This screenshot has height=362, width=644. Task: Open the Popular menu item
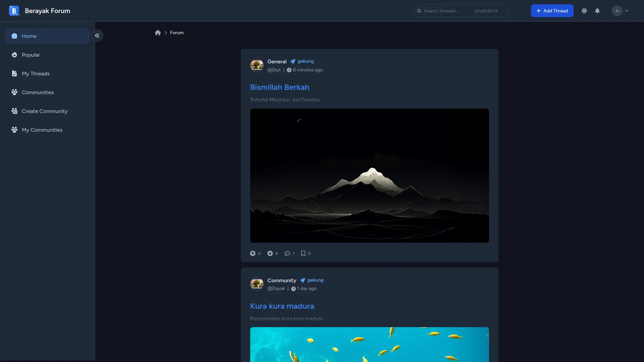tap(31, 55)
